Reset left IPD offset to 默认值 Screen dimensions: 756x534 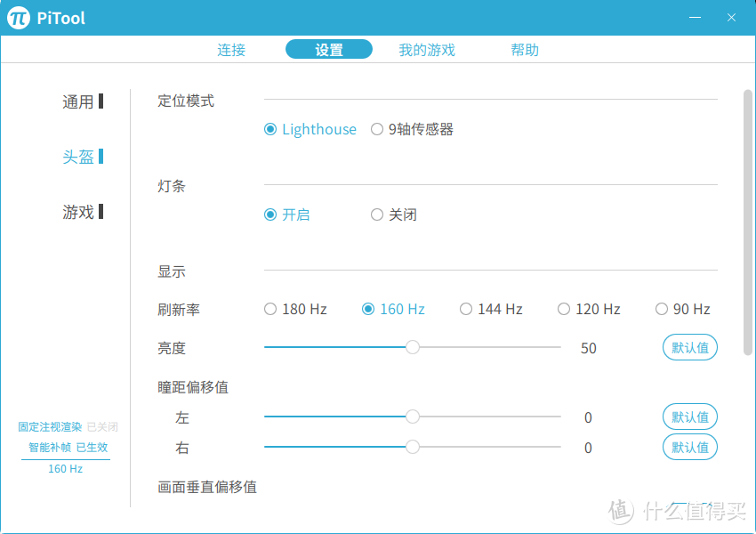[690, 417]
